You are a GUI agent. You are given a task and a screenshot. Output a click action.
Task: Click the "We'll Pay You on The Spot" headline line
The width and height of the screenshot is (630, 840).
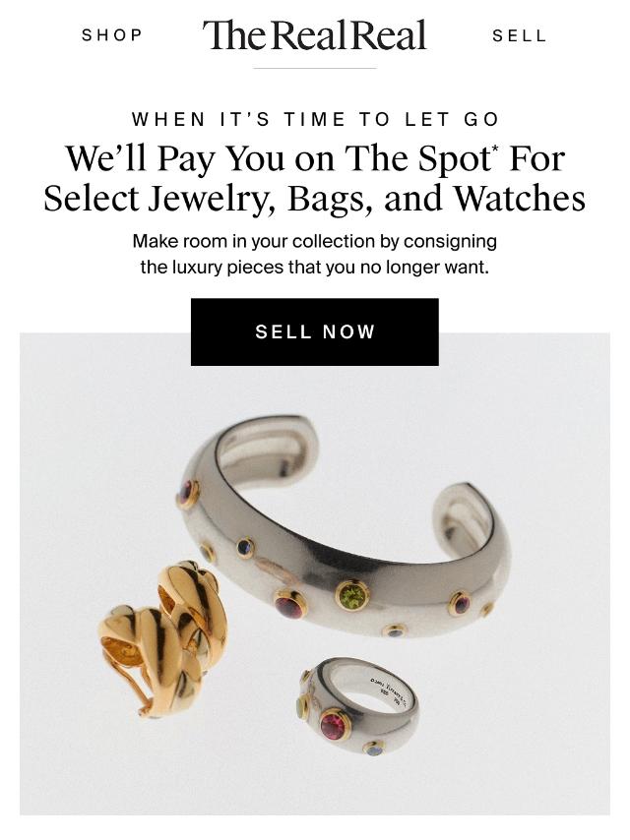coord(315,158)
